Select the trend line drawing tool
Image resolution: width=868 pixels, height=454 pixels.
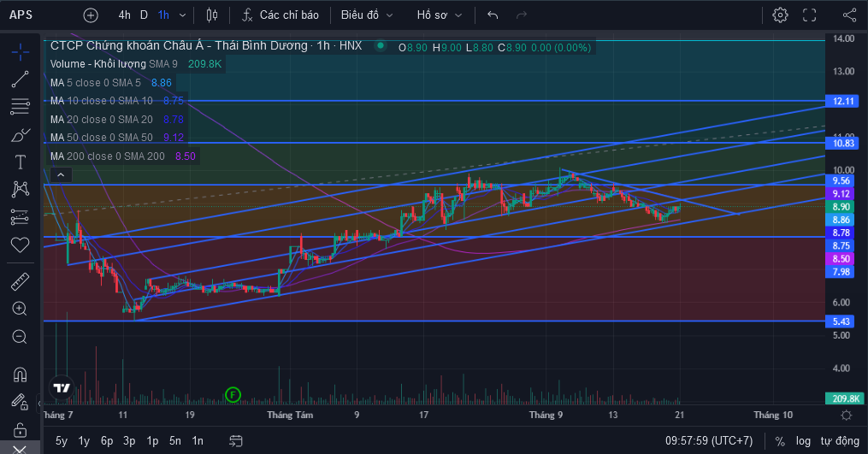20,80
